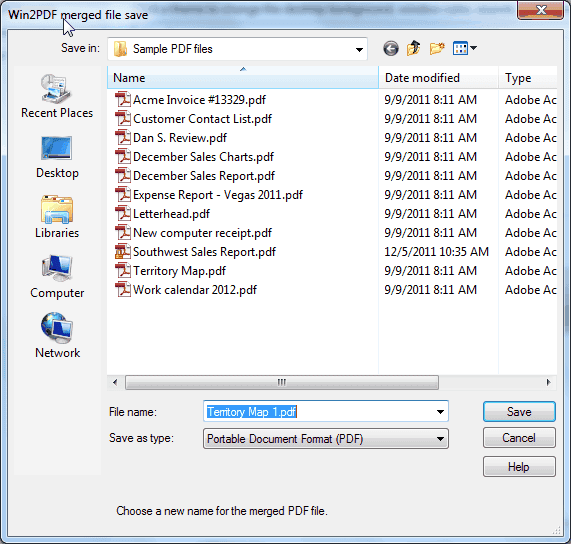Image resolution: width=571 pixels, height=544 pixels.
Task: Select PDF icon of Work calendar 2012.pdf
Action: click(x=123, y=289)
